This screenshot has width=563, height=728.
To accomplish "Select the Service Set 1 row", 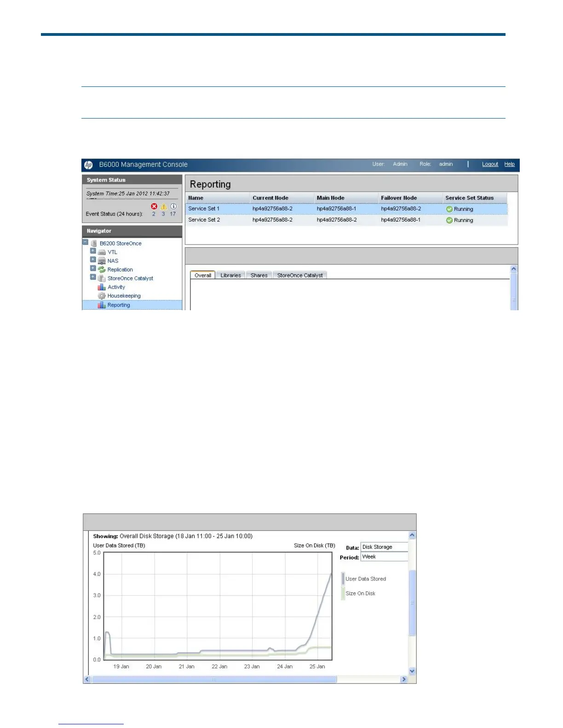I will point(346,209).
